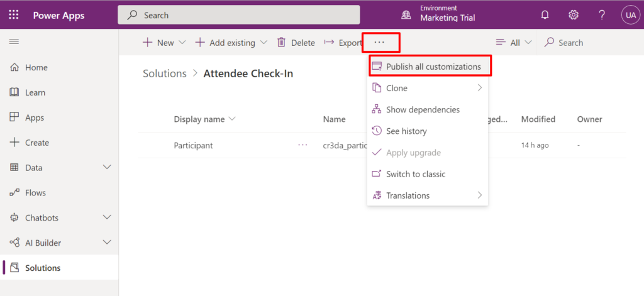Click the Create plus icon in sidebar
Image resolution: width=644 pixels, height=296 pixels.
pyautogui.click(x=14, y=143)
